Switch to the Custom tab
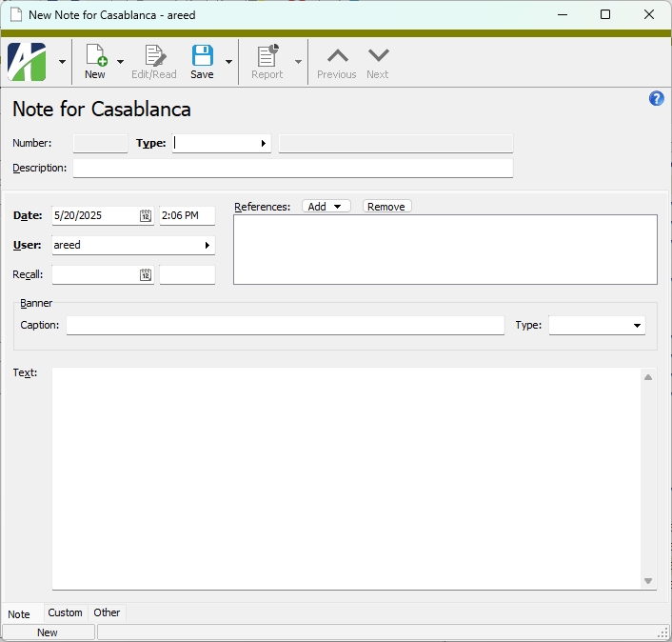Screen dimensions: 672x642 (66, 612)
